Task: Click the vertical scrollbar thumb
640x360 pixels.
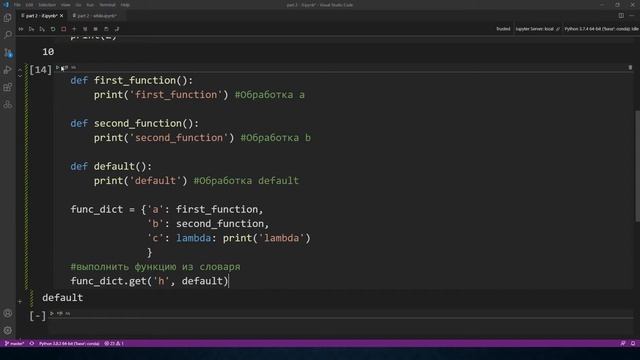Action: point(637,166)
